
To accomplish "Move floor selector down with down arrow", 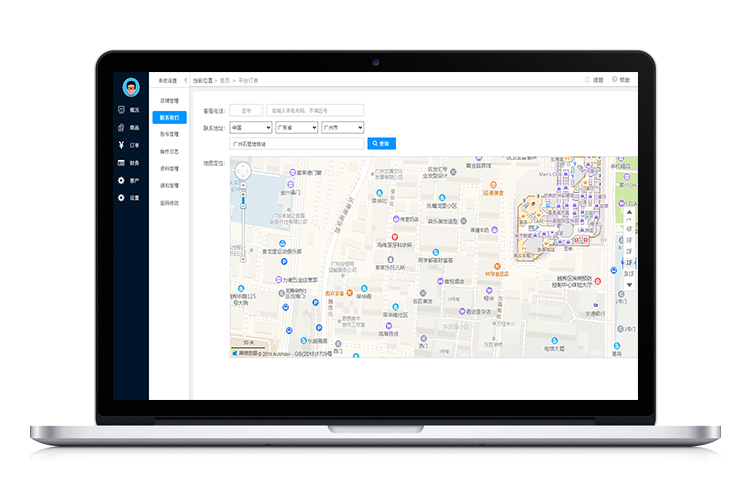I will tap(629, 285).
